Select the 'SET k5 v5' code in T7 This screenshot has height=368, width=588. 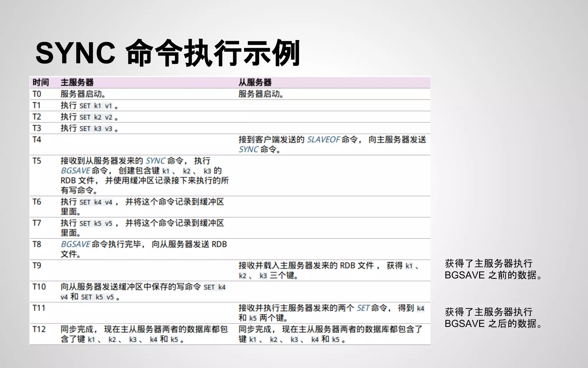pyautogui.click(x=96, y=223)
